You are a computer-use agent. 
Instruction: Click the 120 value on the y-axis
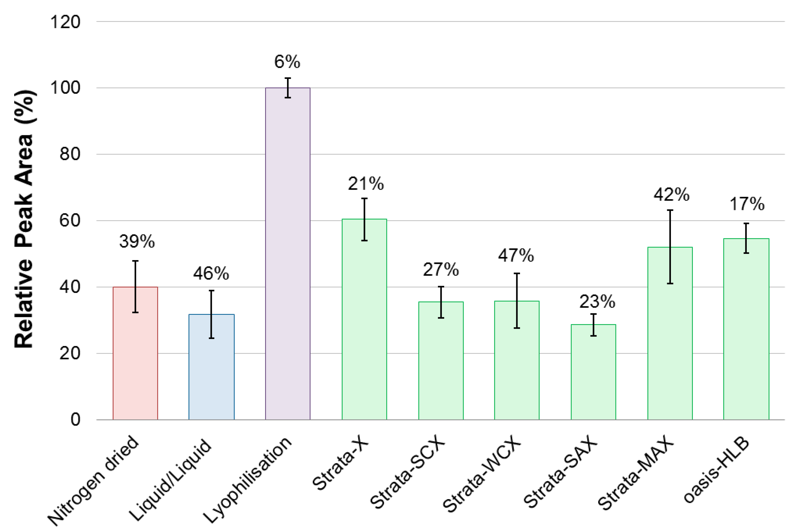click(65, 22)
